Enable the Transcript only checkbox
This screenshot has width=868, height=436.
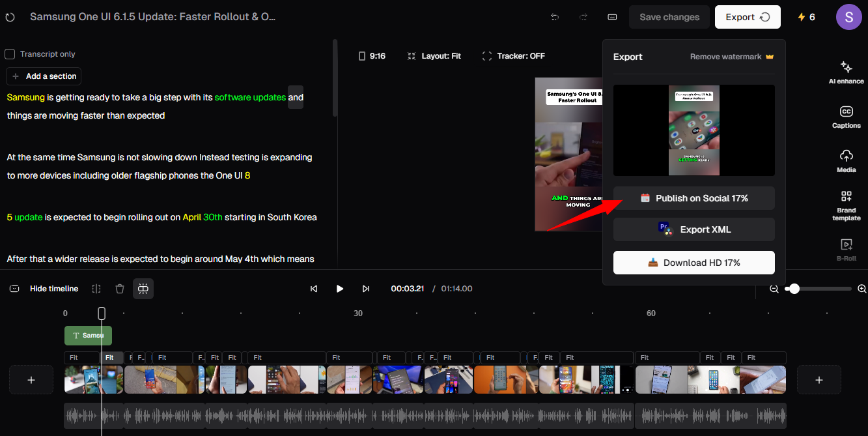[x=10, y=54]
